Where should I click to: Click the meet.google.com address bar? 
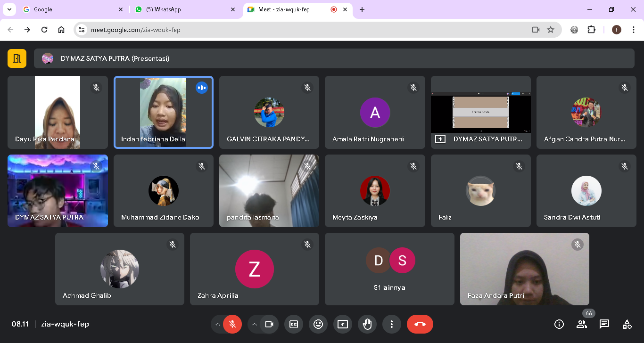point(302,30)
